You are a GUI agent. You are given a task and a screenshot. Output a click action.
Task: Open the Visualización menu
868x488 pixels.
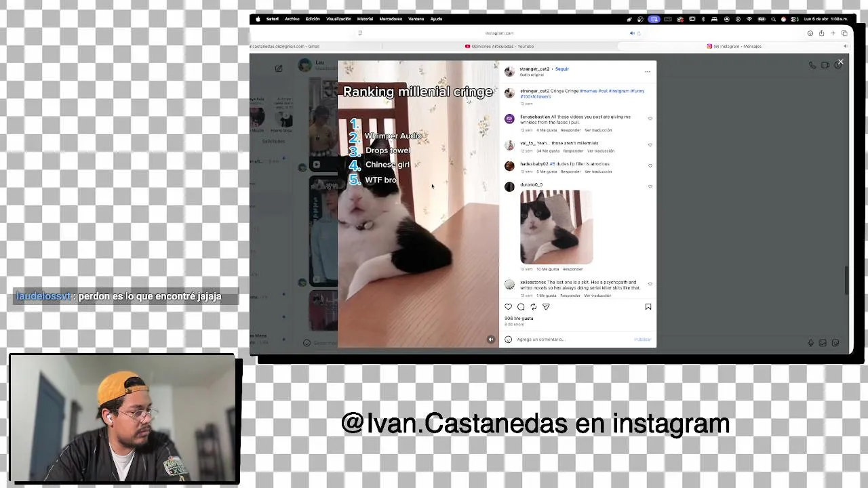(x=339, y=19)
